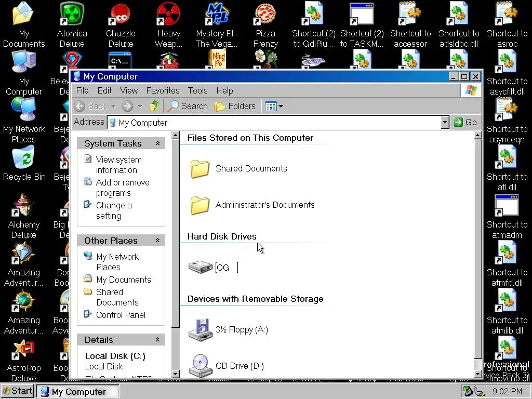
Task: Open the Views dropdown button
Action: pos(273,106)
